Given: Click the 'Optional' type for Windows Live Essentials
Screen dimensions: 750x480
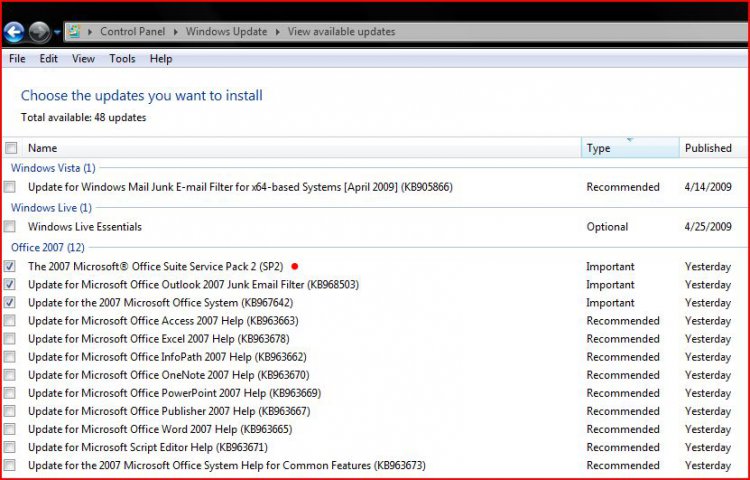Looking at the screenshot, I should (607, 227).
